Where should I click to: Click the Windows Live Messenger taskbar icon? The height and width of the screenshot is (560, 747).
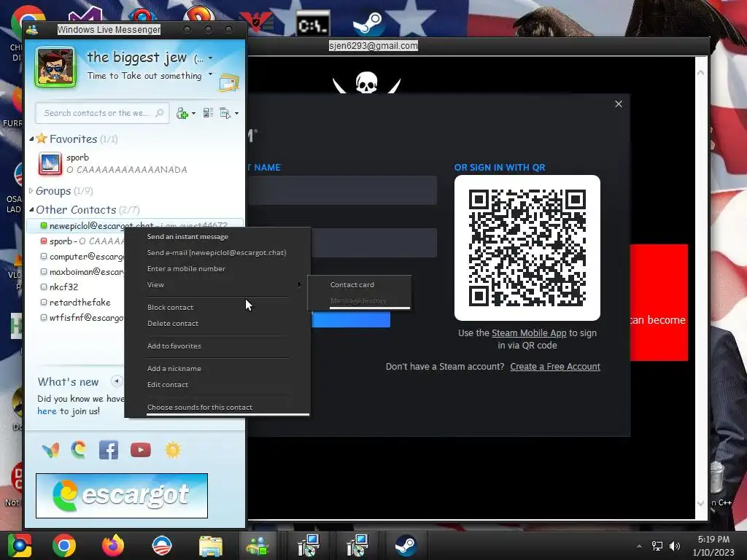[x=258, y=545]
